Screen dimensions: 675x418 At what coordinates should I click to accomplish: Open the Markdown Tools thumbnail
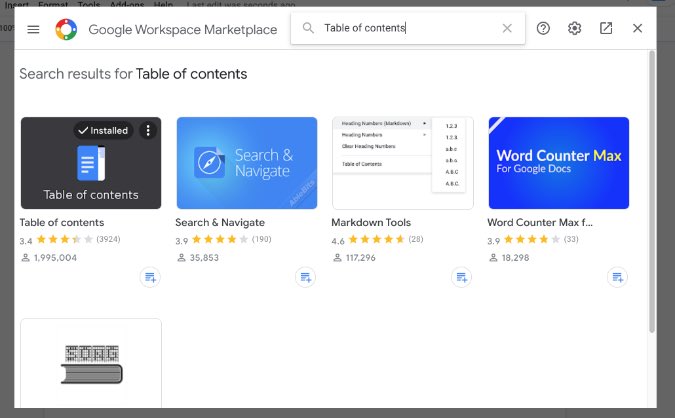403,163
